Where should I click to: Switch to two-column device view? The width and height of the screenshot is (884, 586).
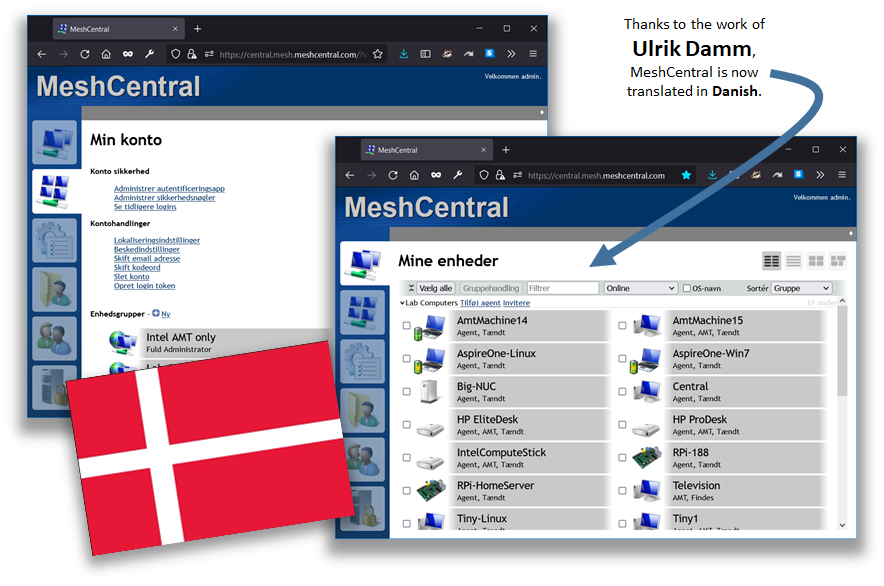point(771,261)
